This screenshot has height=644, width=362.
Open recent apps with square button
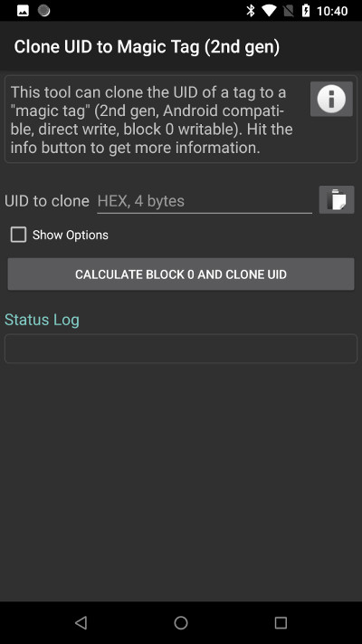(281, 622)
